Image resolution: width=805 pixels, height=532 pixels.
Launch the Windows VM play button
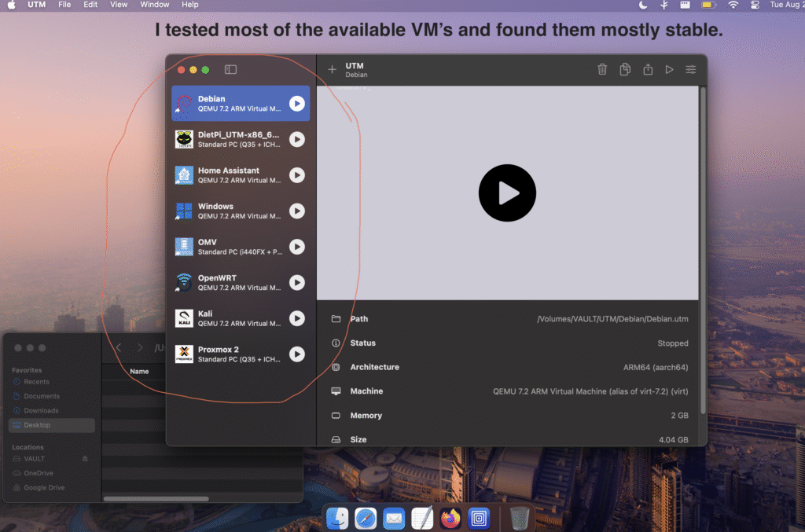(296, 211)
